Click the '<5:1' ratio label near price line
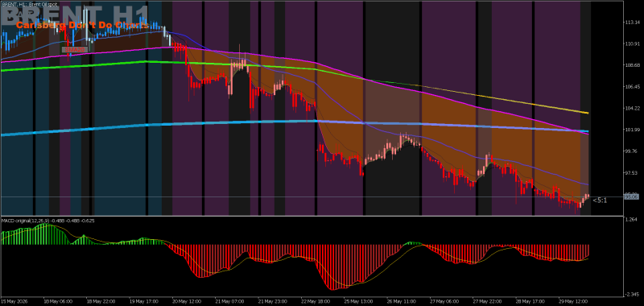This screenshot has width=644, height=306. 600,201
